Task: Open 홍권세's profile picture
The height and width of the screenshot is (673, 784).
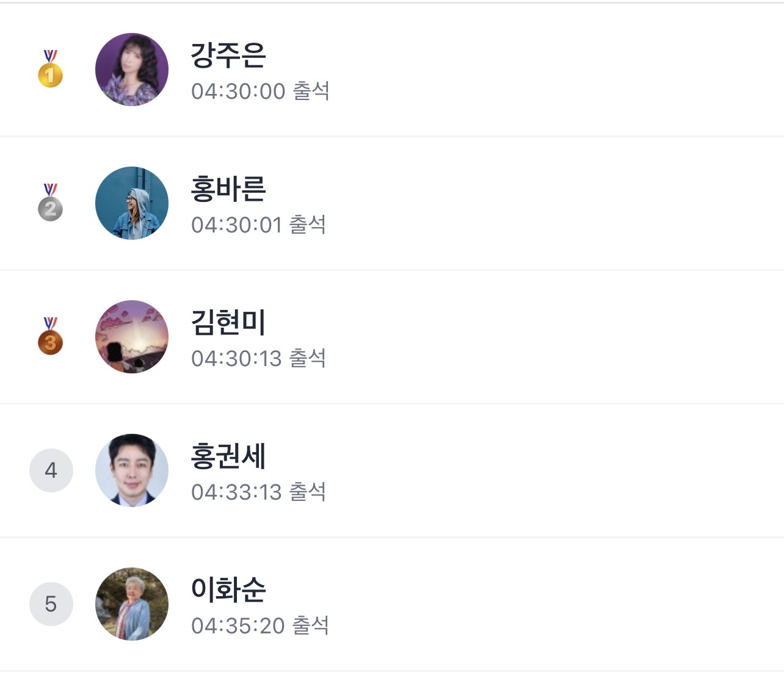Action: point(132,470)
